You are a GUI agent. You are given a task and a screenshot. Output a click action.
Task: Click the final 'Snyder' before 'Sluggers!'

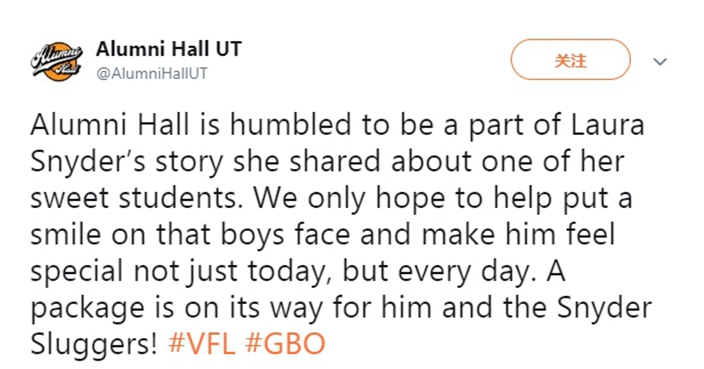point(604,308)
